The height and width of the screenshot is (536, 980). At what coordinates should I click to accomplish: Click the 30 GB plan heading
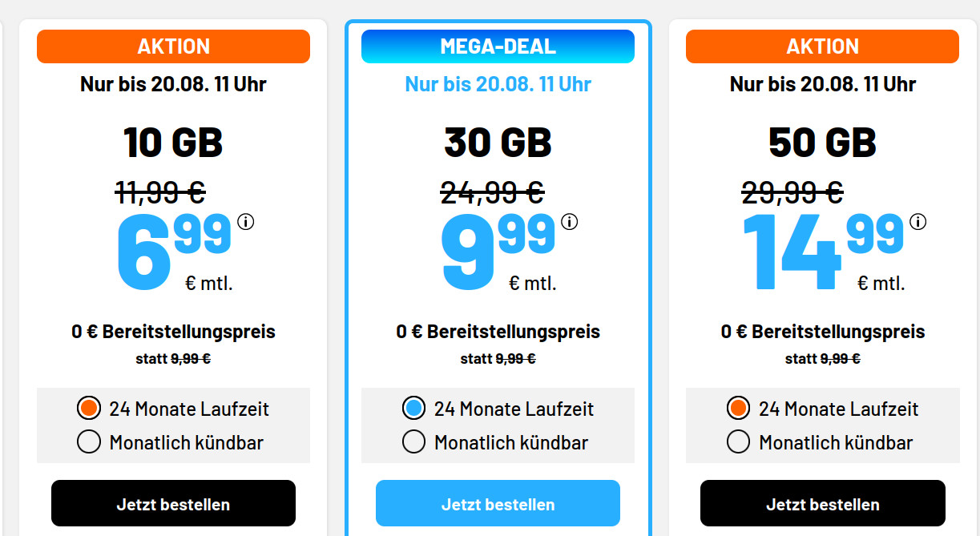498,142
